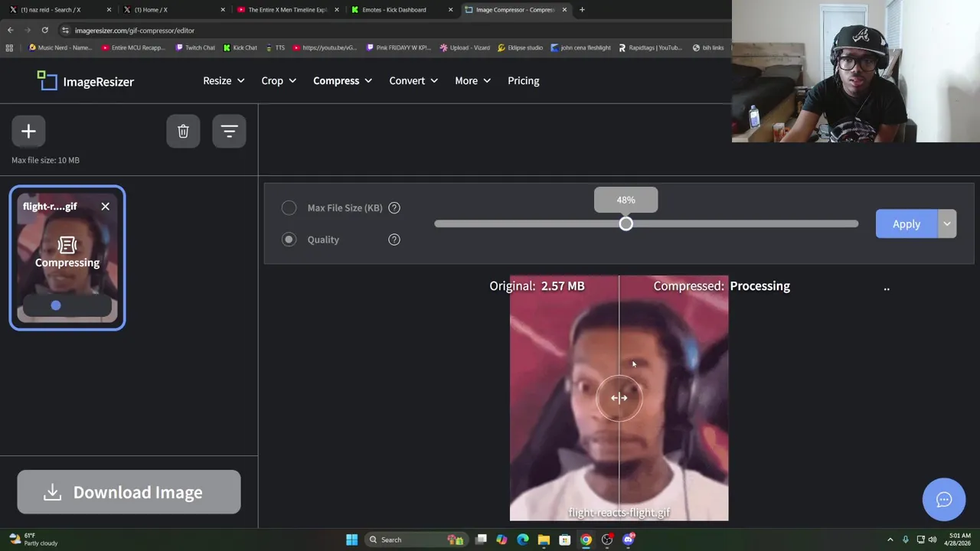Click the compare handle with left-right arrows
Image resolution: width=980 pixels, height=551 pixels.
[619, 397]
